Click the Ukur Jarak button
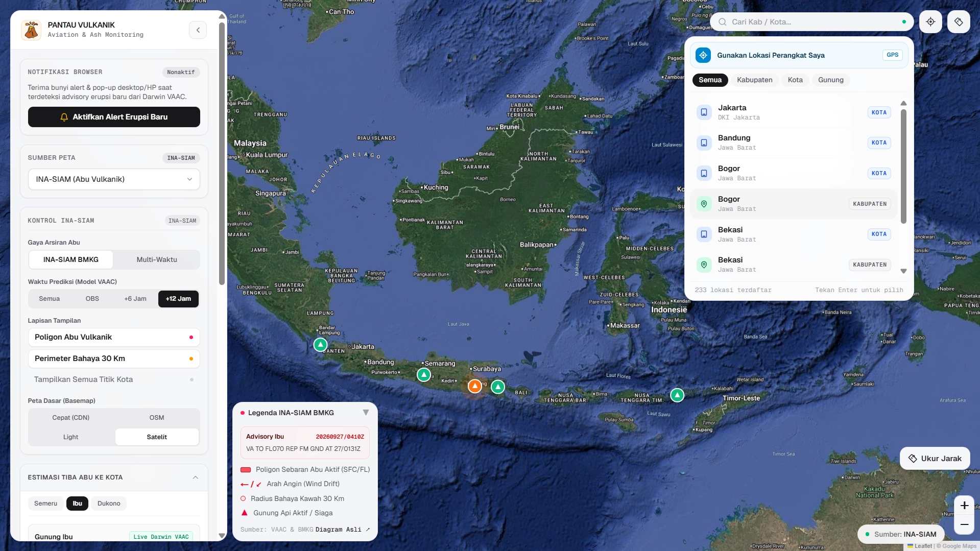The image size is (980, 551). pyautogui.click(x=935, y=459)
